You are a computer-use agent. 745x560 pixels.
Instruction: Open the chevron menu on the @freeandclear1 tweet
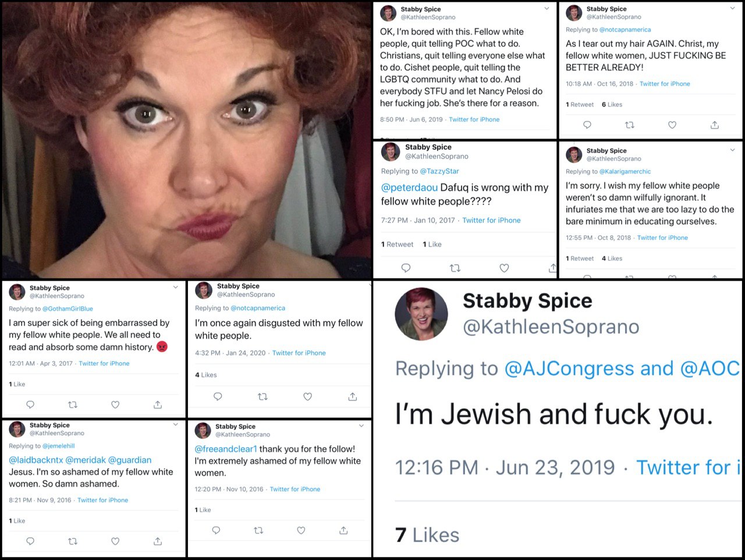(x=361, y=426)
